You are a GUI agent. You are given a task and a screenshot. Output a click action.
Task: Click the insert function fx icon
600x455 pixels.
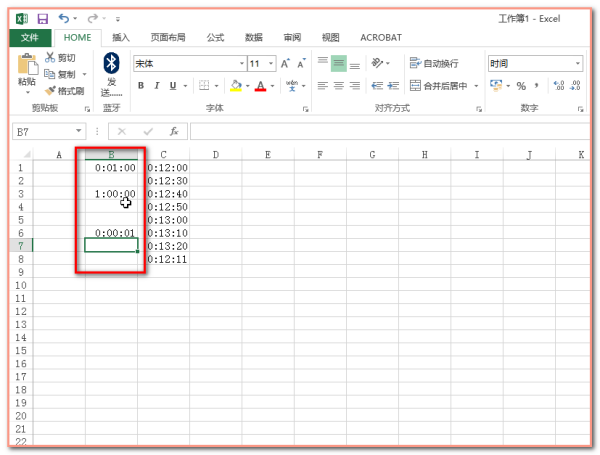point(173,131)
